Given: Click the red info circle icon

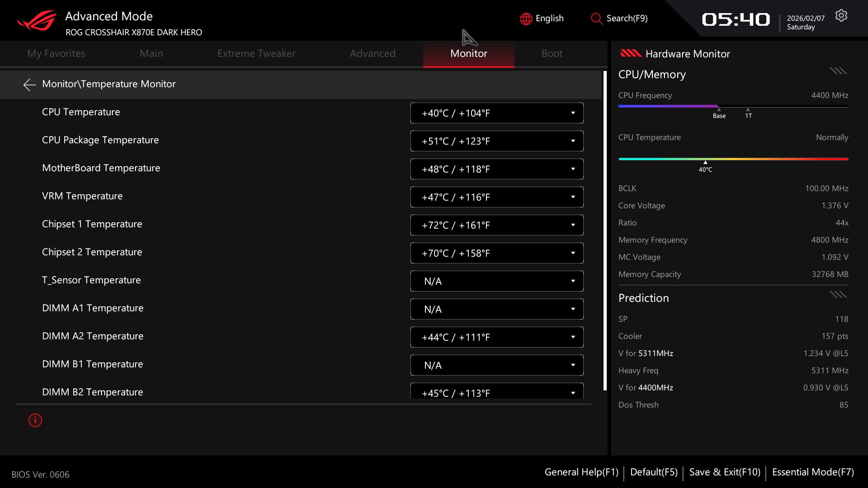Looking at the screenshot, I should tap(35, 420).
